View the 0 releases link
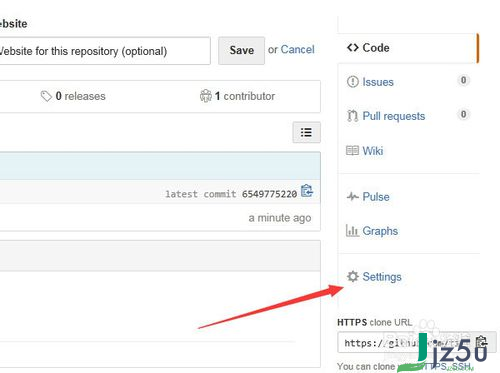Screen dimensions: 500x373 tap(80, 96)
